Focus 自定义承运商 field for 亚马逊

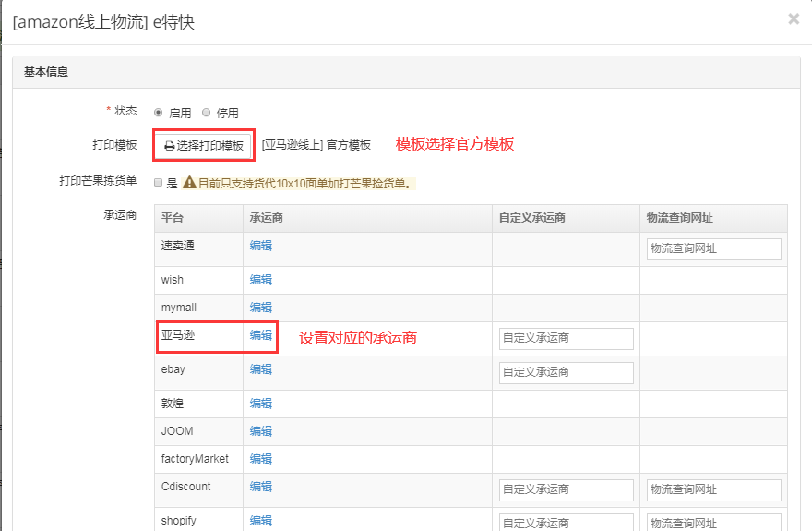click(x=566, y=338)
